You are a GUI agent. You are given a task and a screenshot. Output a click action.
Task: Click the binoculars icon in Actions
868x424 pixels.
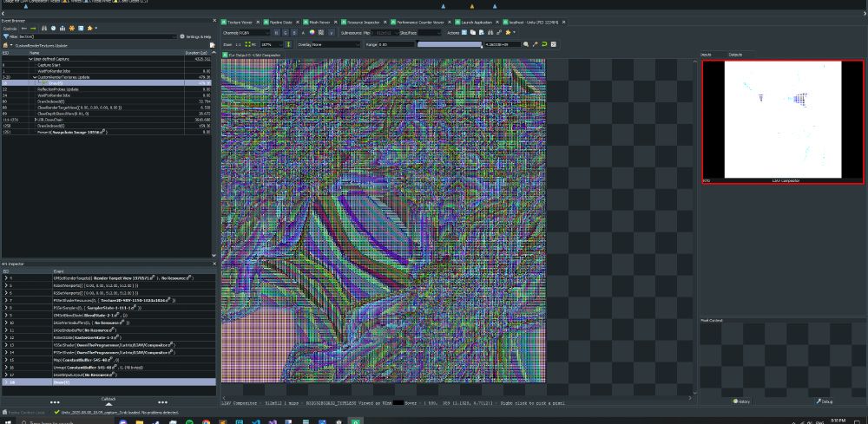point(490,33)
